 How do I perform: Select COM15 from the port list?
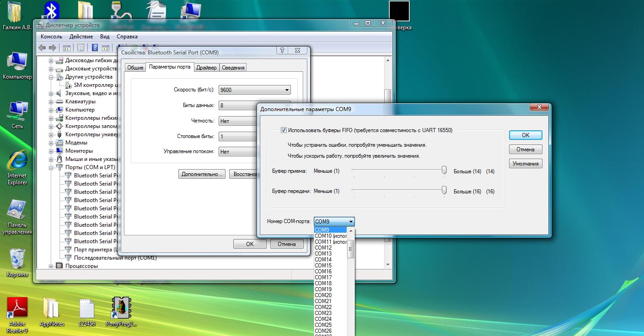pyautogui.click(x=323, y=265)
